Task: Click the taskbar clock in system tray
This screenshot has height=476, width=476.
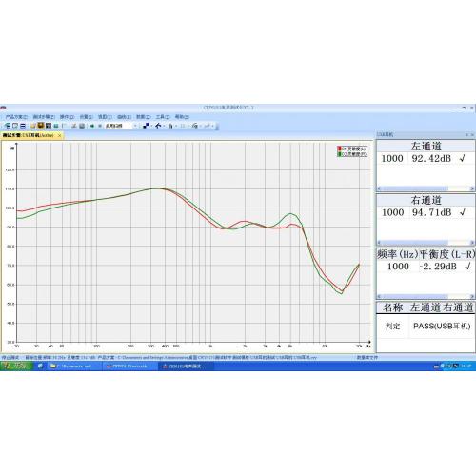Action: pyautogui.click(x=466, y=367)
